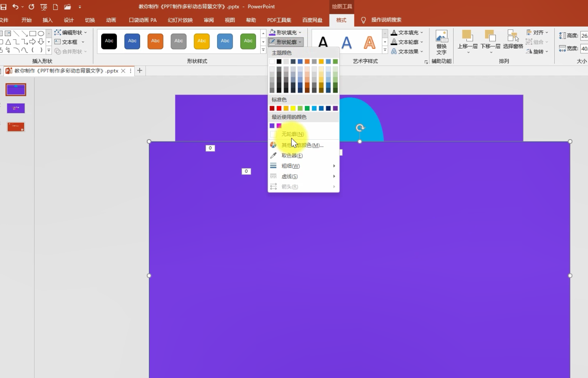Click the New blank file icon
The width and height of the screenshot is (588, 378).
tap(56, 7)
